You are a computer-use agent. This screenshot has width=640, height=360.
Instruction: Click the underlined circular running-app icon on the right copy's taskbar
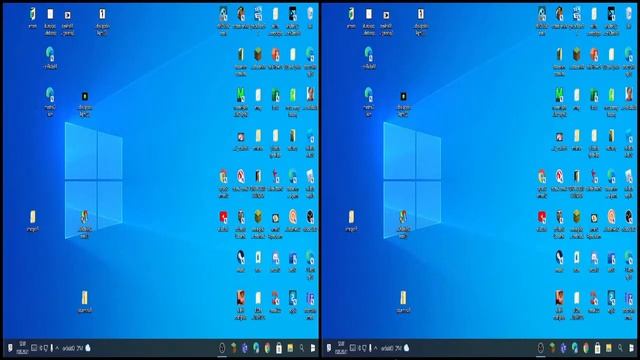pyautogui.click(x=540, y=348)
